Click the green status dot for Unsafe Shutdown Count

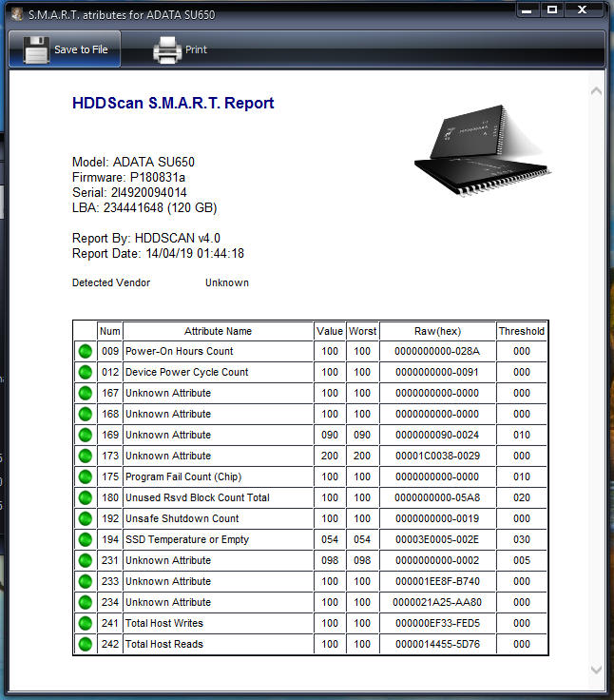click(x=86, y=518)
